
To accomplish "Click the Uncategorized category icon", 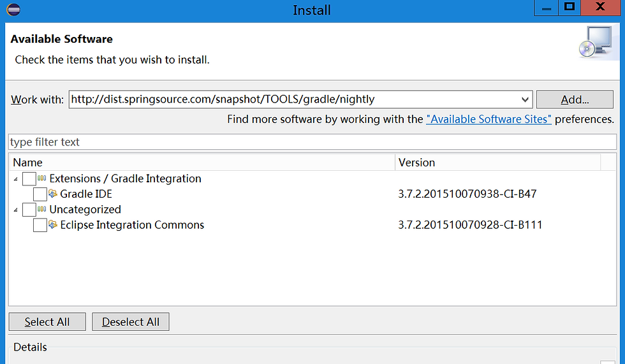I will point(42,209).
